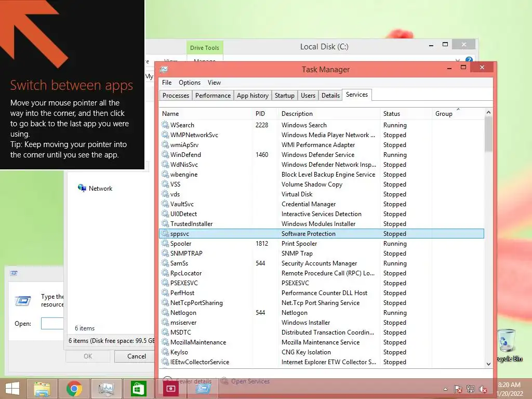Click the gear icon beside KeyIso
The height and width of the screenshot is (399, 532).
point(165,352)
